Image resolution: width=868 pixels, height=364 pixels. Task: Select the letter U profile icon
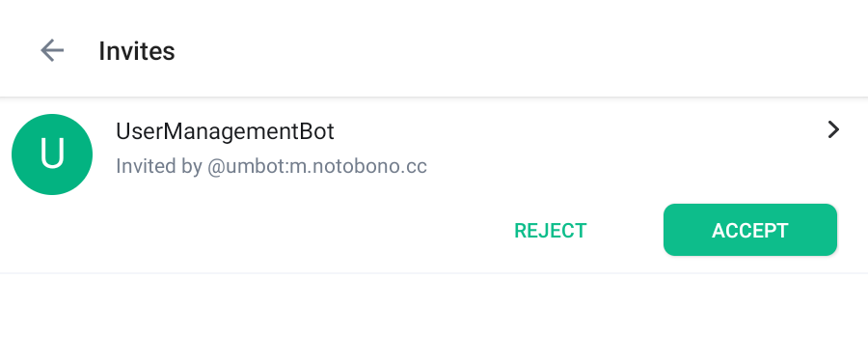52,154
